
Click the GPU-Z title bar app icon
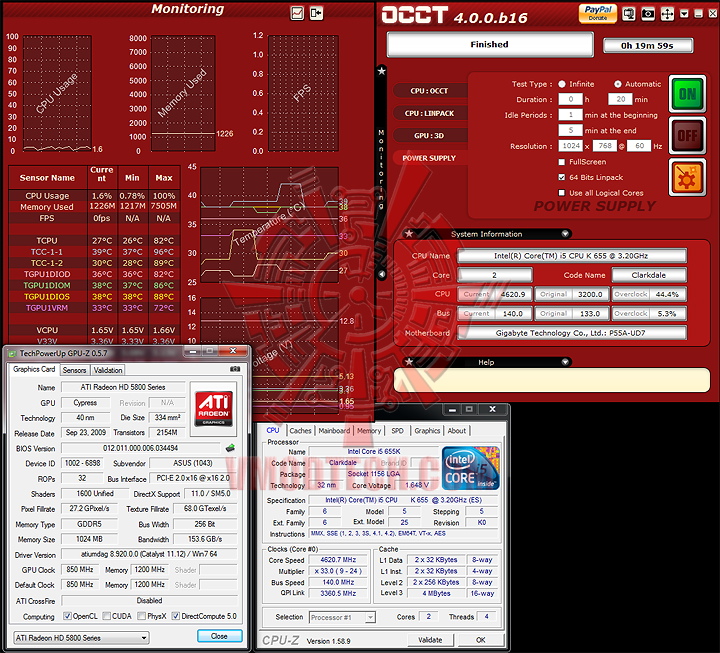(12, 353)
